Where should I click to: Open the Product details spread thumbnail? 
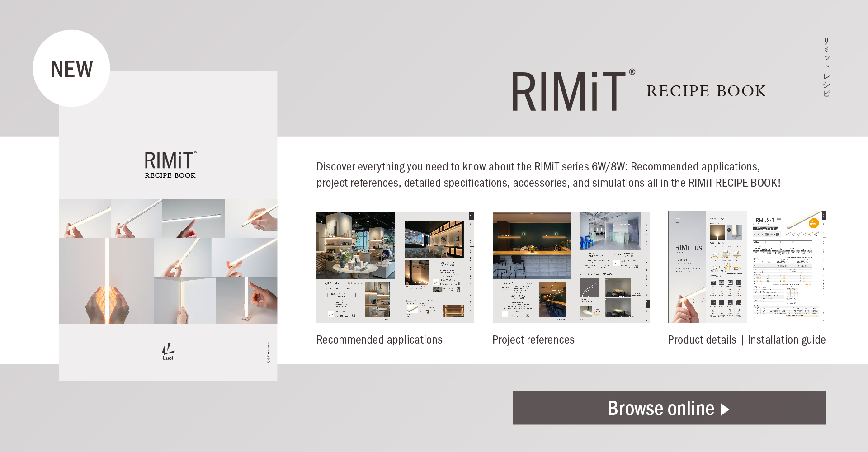click(747, 267)
